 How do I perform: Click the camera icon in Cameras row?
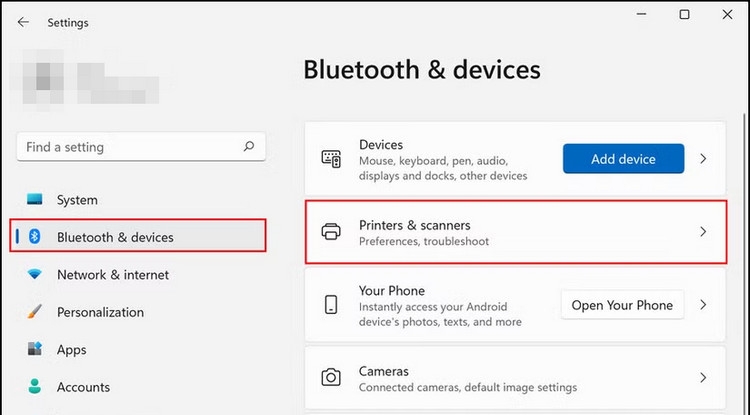point(331,378)
